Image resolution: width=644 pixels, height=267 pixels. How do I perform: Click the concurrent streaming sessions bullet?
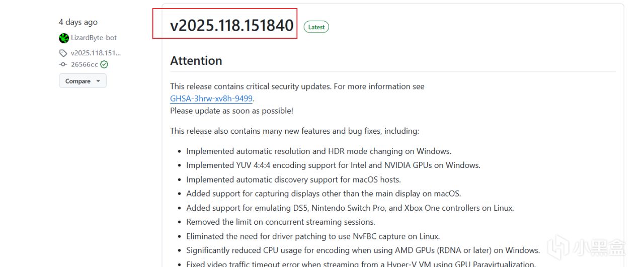click(x=281, y=222)
